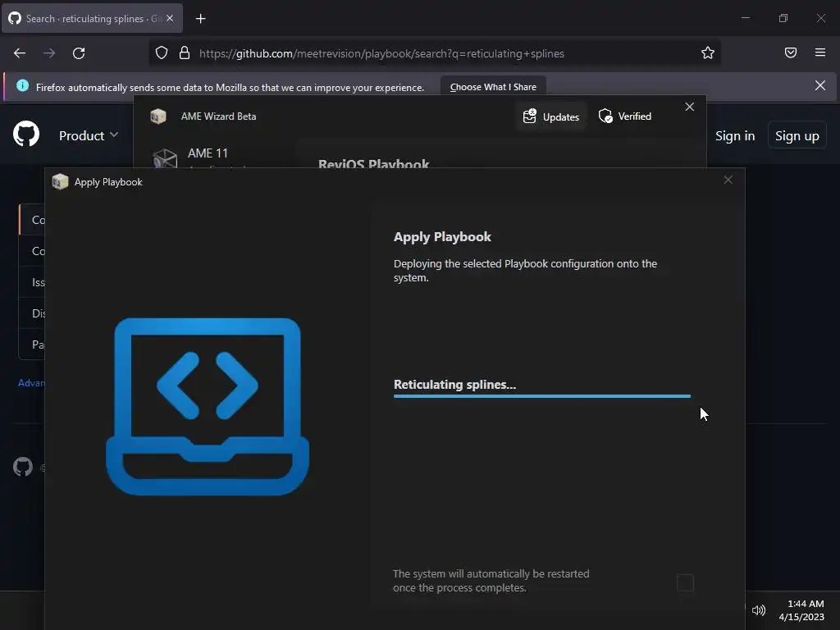Go back using the browser back arrow
Viewport: 840px width, 630px height.
(20, 53)
